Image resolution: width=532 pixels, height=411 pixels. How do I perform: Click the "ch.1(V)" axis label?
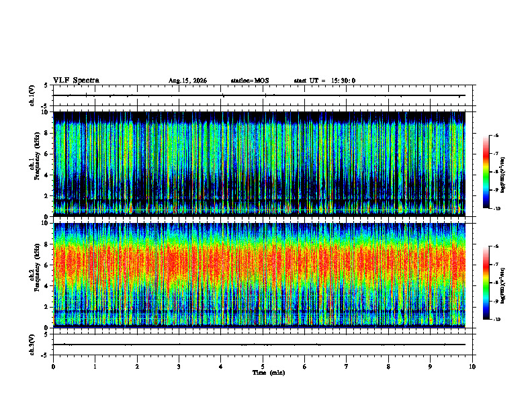click(x=32, y=95)
